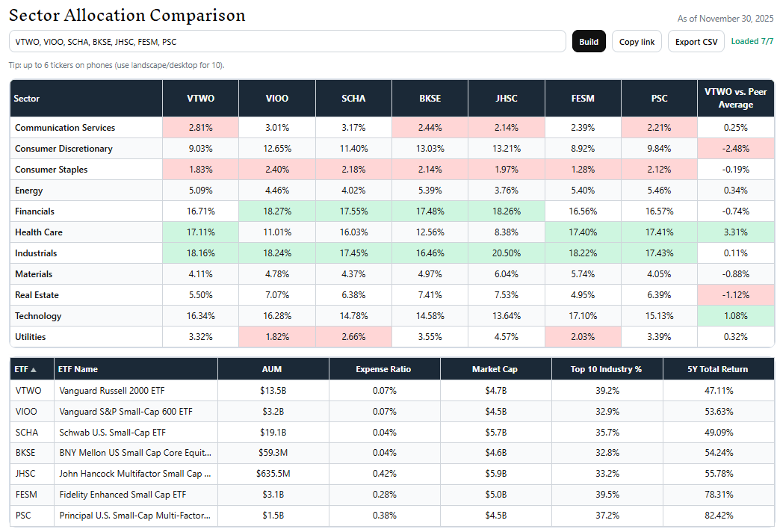The image size is (777, 532).
Task: Click the PSC ticker in ETF table
Action: click(24, 515)
